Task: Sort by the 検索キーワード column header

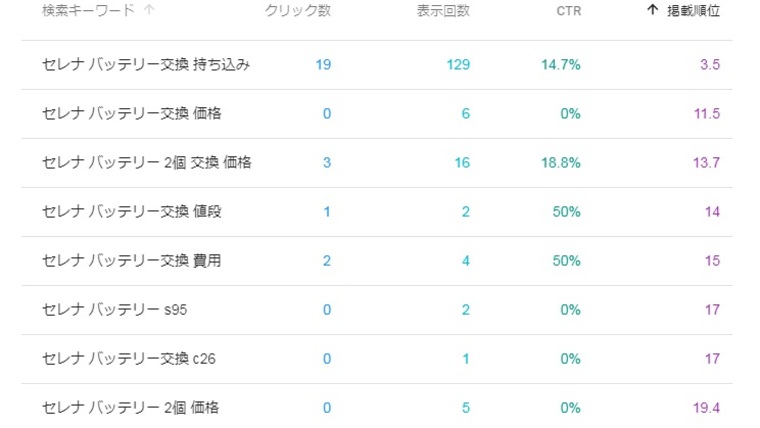Action: point(88,11)
